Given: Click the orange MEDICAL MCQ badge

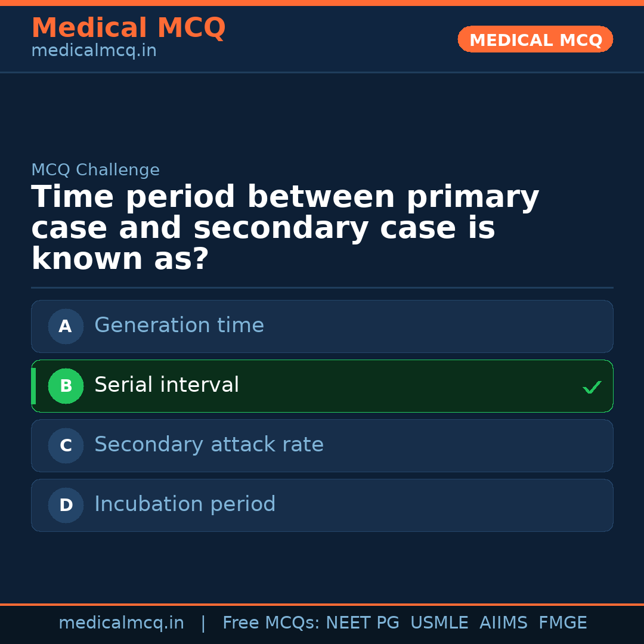Looking at the screenshot, I should (x=535, y=39).
